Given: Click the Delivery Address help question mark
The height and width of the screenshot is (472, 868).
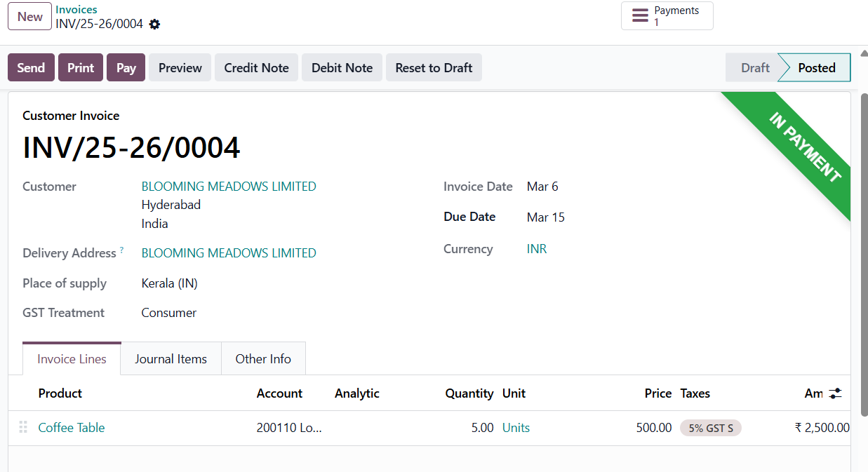Looking at the screenshot, I should tap(121, 250).
